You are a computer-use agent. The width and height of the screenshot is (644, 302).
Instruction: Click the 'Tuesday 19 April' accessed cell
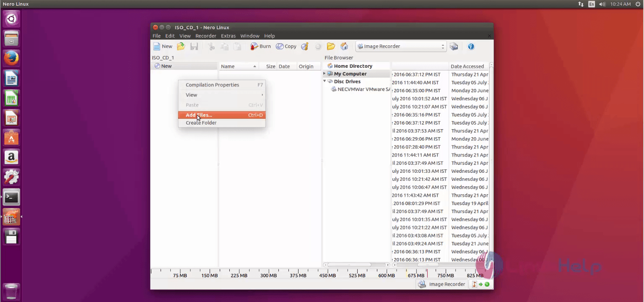[x=470, y=203]
